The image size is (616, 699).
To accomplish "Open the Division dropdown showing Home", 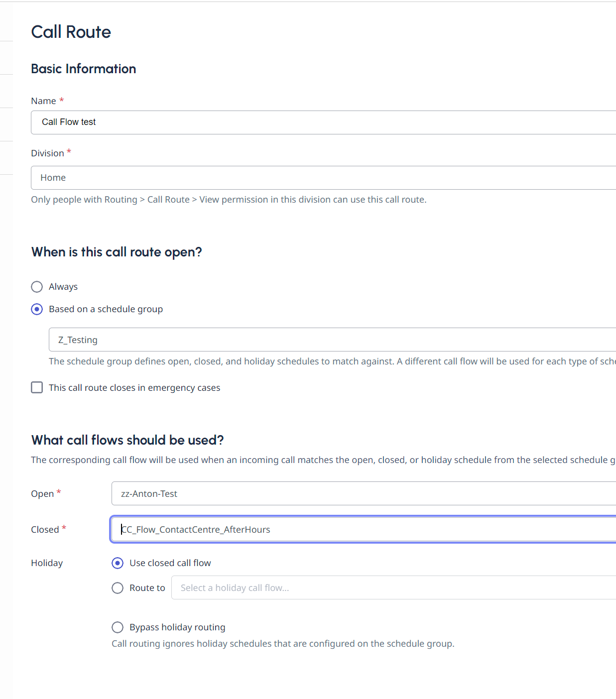I will 324,178.
